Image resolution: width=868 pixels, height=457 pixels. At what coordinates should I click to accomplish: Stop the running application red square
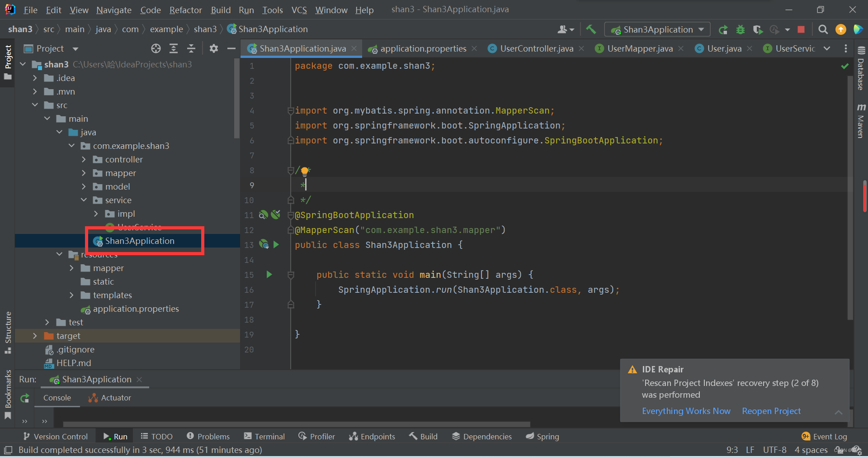[x=801, y=29]
